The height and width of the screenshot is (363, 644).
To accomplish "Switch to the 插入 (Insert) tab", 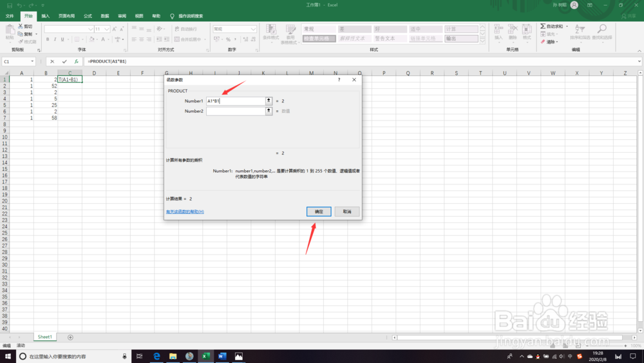I will (46, 16).
